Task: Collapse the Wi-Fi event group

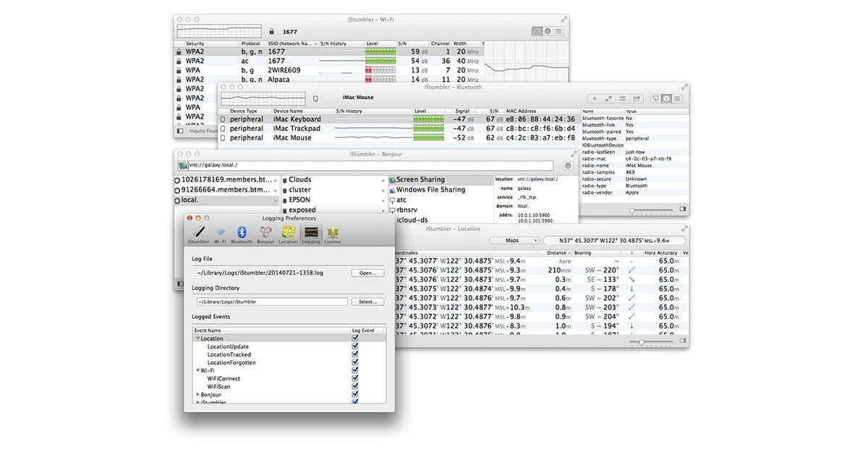Action: click(x=197, y=370)
